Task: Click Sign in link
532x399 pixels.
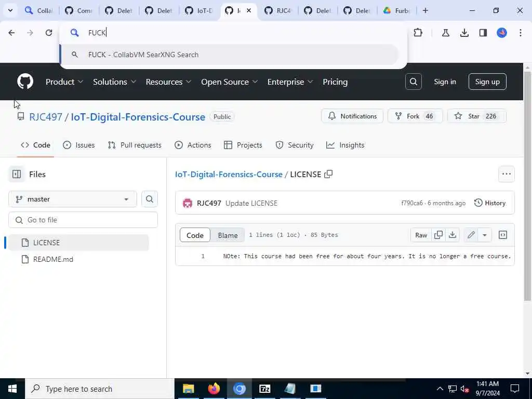Action: (445, 82)
